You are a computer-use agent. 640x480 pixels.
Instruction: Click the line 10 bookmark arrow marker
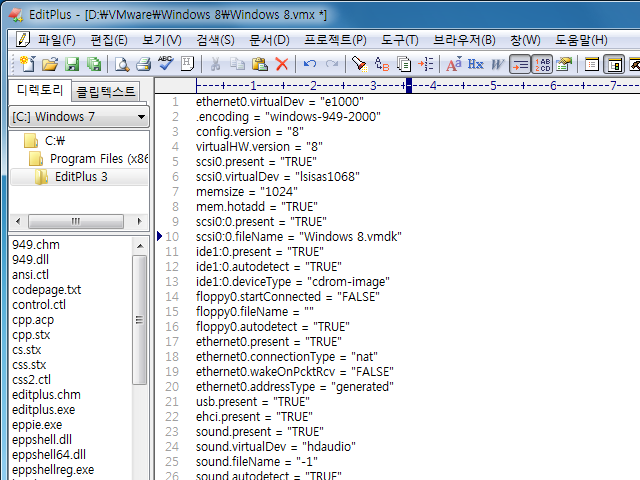coord(160,236)
